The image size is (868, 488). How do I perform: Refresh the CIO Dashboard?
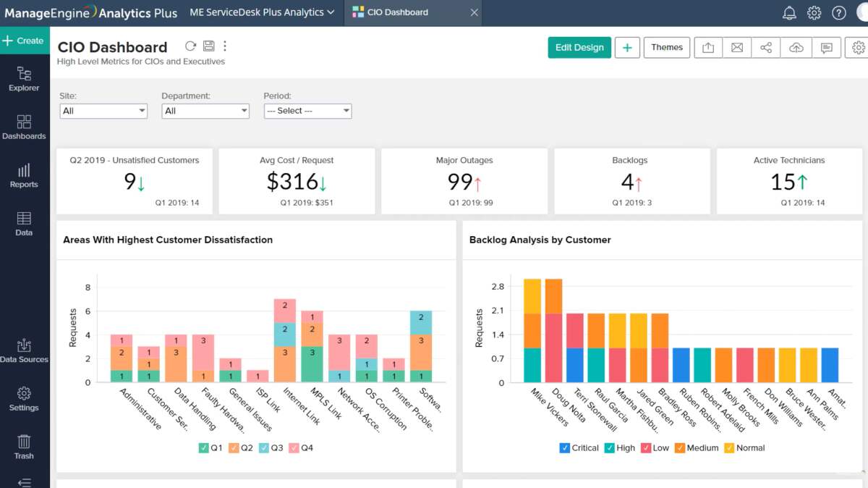click(x=190, y=45)
